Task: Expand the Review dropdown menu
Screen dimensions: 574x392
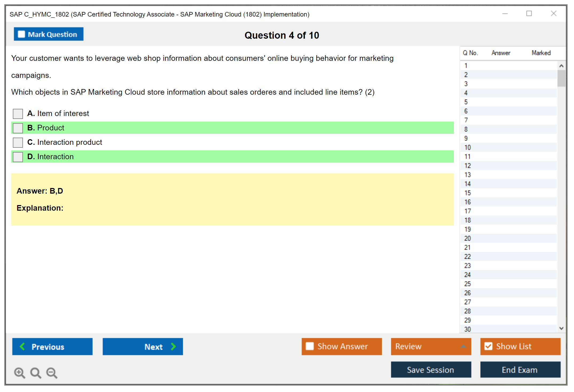Action: click(463, 346)
